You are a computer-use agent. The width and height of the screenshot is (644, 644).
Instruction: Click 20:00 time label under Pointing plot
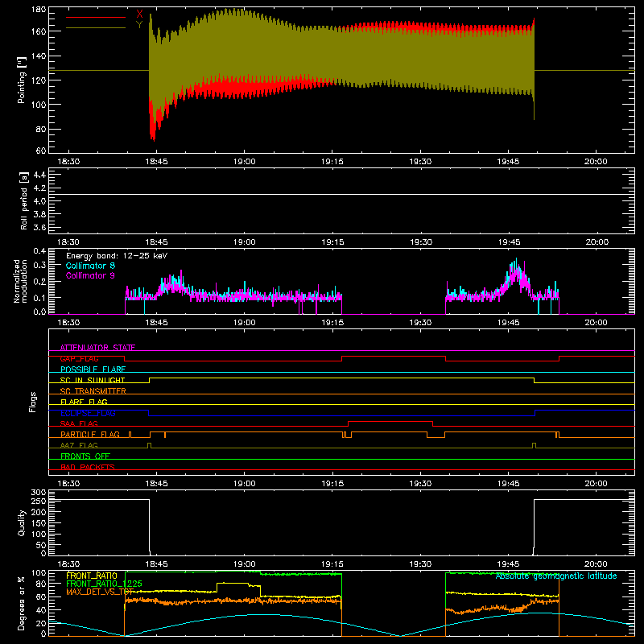(596, 162)
